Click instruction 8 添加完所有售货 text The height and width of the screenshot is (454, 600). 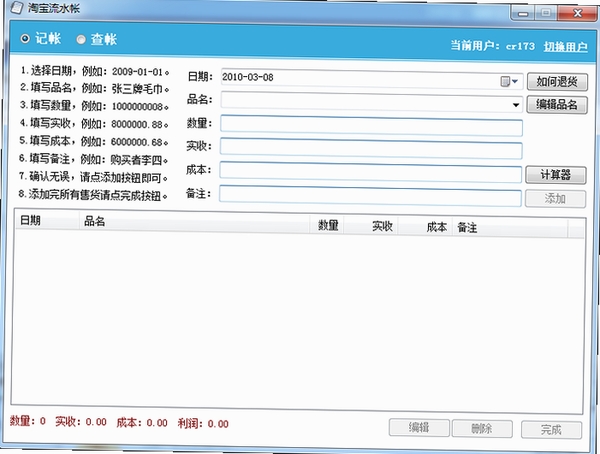click(93, 195)
